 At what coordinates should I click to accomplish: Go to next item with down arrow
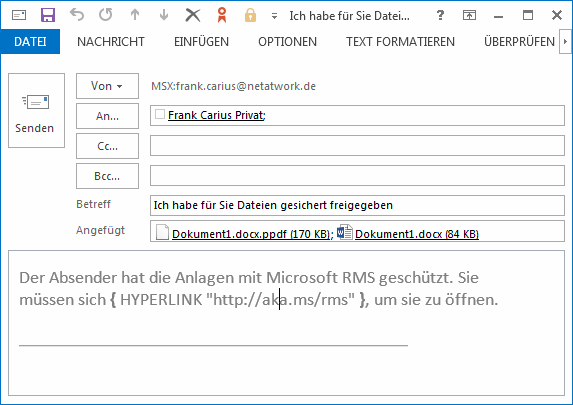pyautogui.click(x=164, y=15)
